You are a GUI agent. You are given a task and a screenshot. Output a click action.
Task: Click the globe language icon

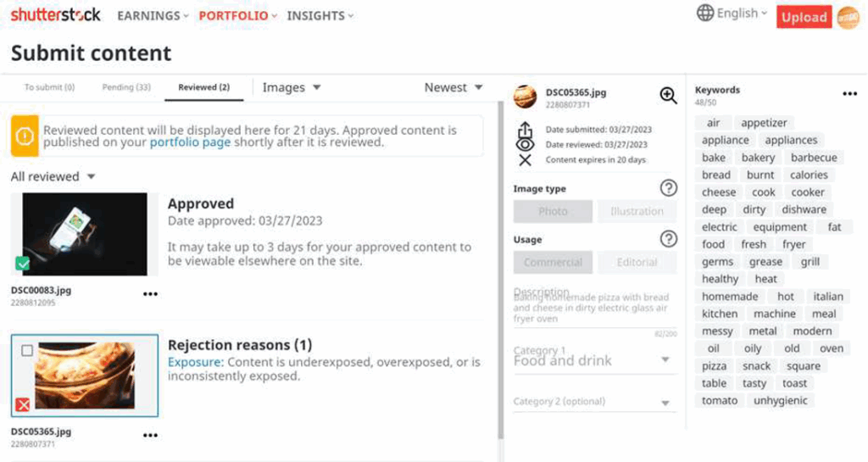point(704,13)
